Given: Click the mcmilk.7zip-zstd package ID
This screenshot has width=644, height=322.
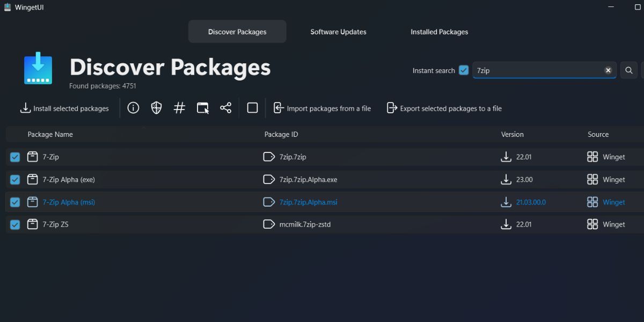Looking at the screenshot, I should pos(305,224).
